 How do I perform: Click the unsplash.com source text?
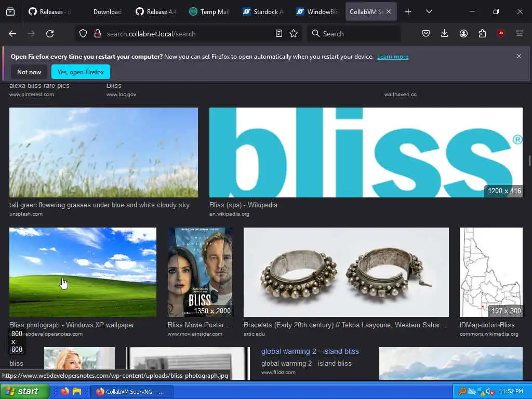click(x=26, y=214)
